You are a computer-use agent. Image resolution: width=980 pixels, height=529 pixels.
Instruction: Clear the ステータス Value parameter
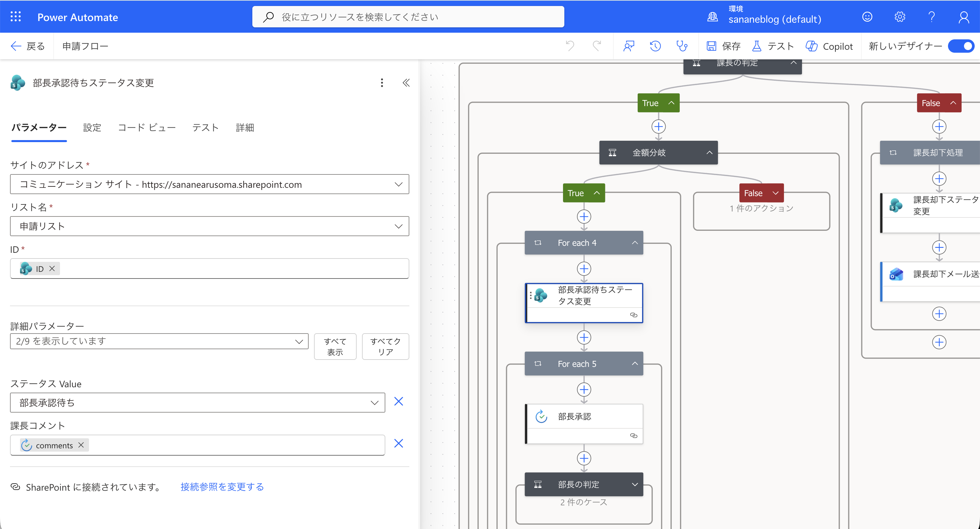398,402
